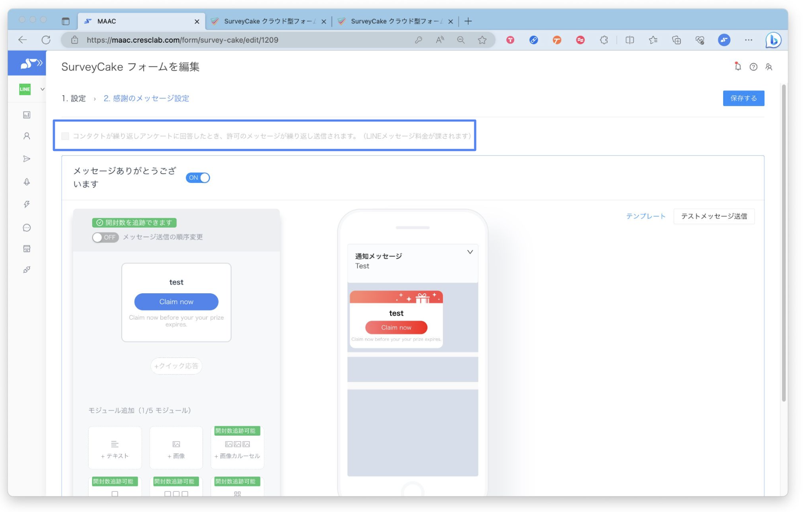Viewport: 812px width, 512px height.
Task: Expand the LINE channel dropdown arrow
Action: click(x=42, y=89)
